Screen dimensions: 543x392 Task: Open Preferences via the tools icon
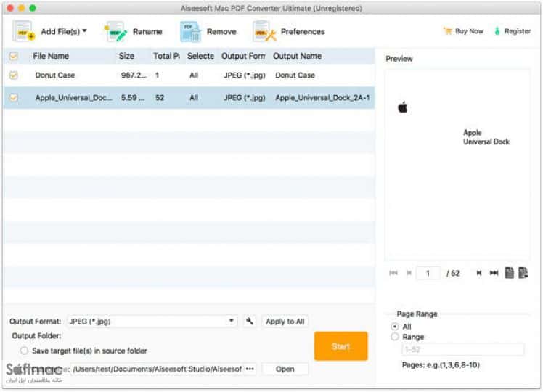[x=264, y=31]
